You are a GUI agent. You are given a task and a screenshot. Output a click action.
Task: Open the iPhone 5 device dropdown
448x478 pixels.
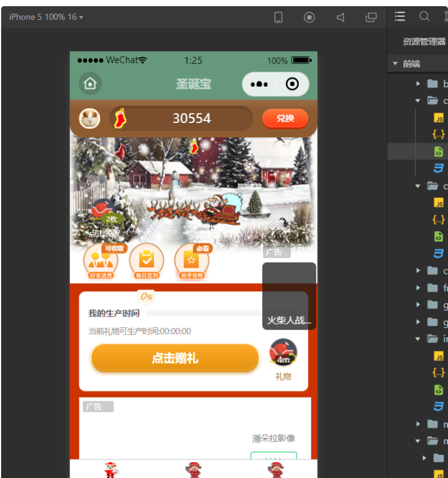(46, 17)
